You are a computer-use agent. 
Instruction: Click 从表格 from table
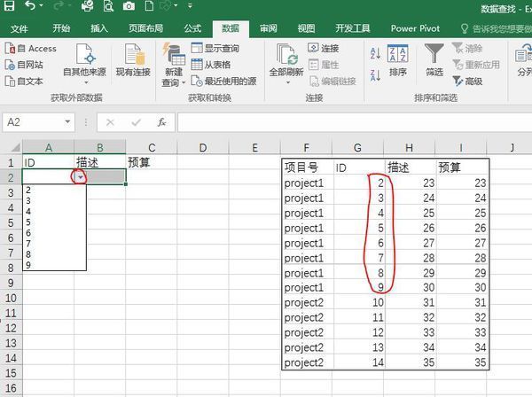(x=211, y=65)
